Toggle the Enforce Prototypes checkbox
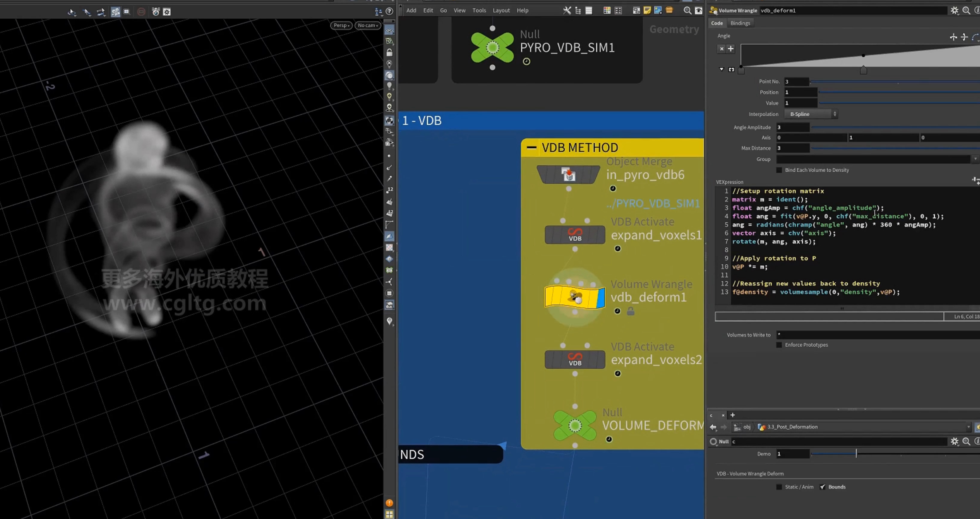 [779, 345]
